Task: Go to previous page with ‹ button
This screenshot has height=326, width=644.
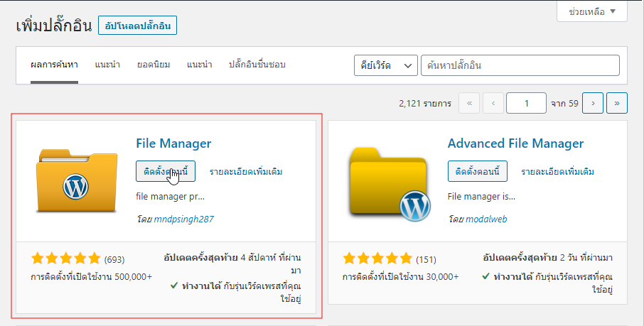Action: tap(493, 103)
